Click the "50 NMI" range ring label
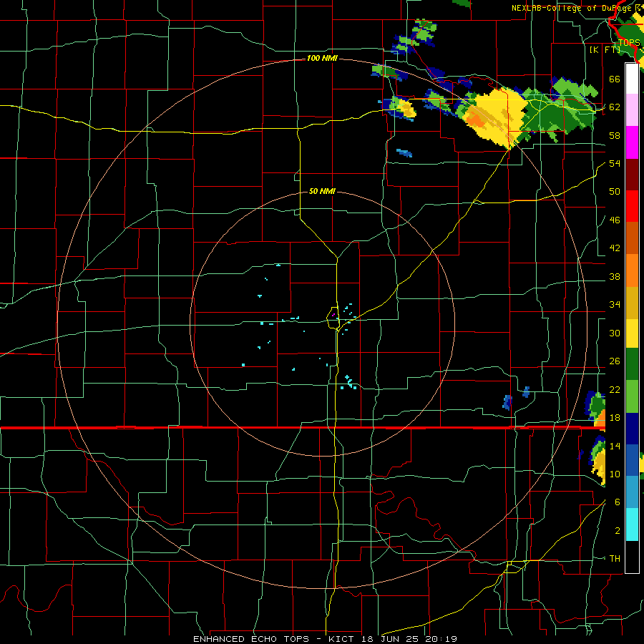The image size is (644, 644). point(323,191)
